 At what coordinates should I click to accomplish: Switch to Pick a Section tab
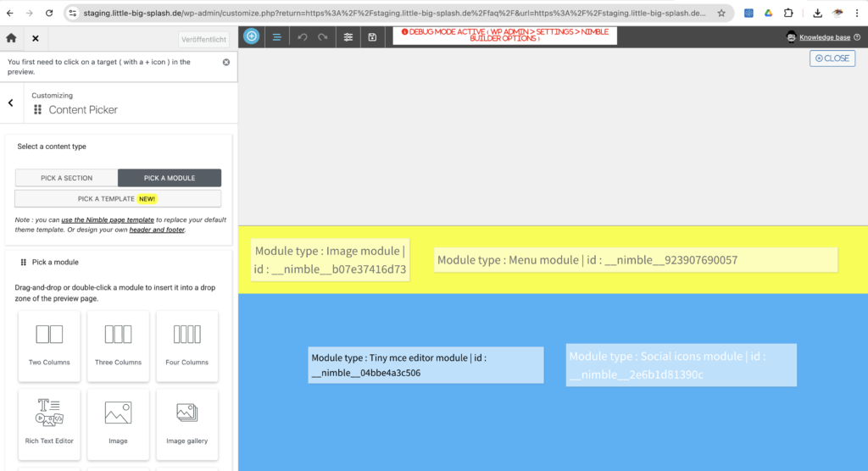67,178
